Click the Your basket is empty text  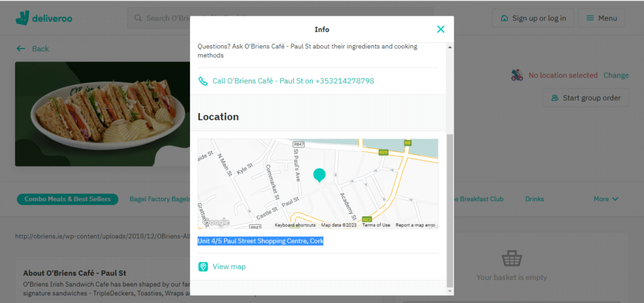(x=511, y=278)
